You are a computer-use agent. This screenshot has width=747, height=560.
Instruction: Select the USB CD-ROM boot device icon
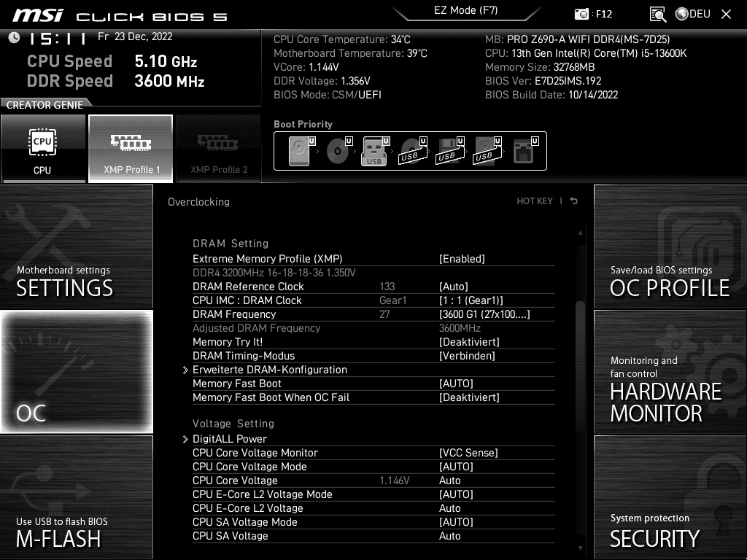coord(413,151)
